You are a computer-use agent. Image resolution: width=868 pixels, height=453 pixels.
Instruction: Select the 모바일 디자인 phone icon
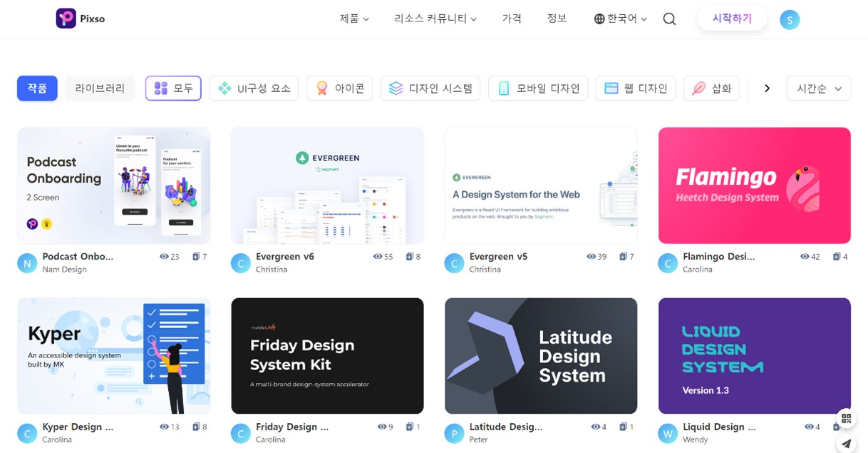(504, 88)
